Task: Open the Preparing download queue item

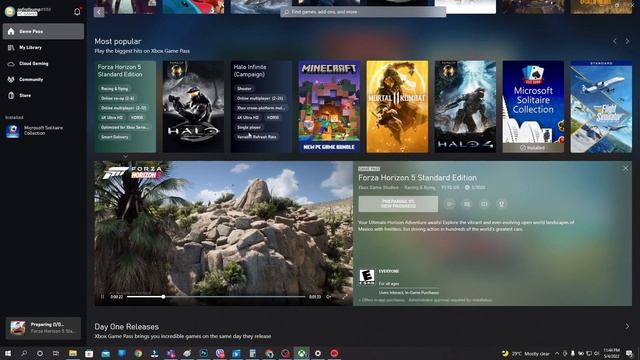Action: pos(43,328)
